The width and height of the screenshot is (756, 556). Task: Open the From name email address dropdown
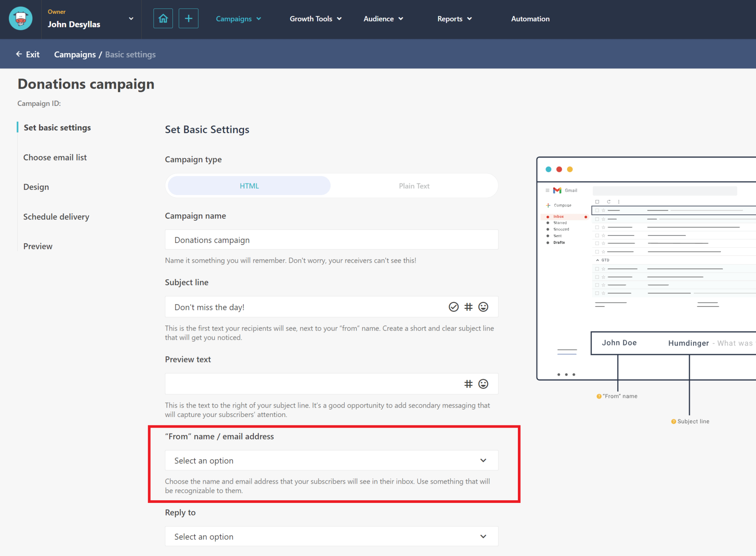(x=331, y=460)
